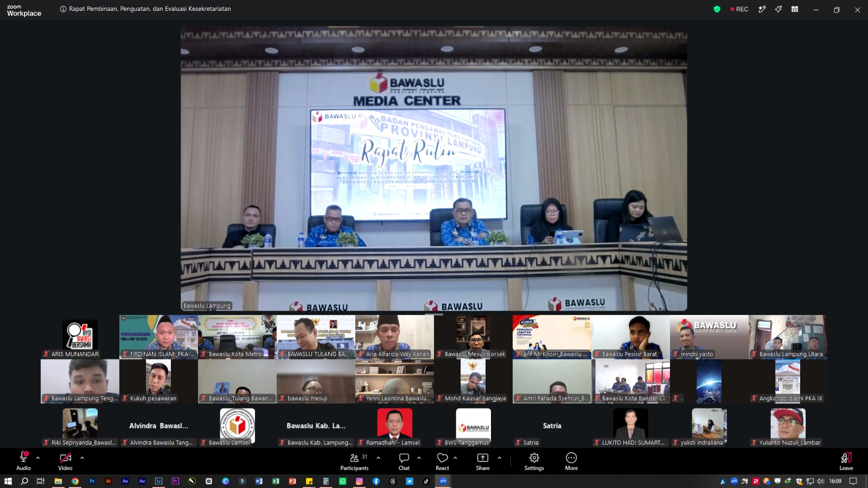This screenshot has height=488, width=868.
Task: Select the Bawaslu Lampung Utara video tile
Action: coord(788,337)
